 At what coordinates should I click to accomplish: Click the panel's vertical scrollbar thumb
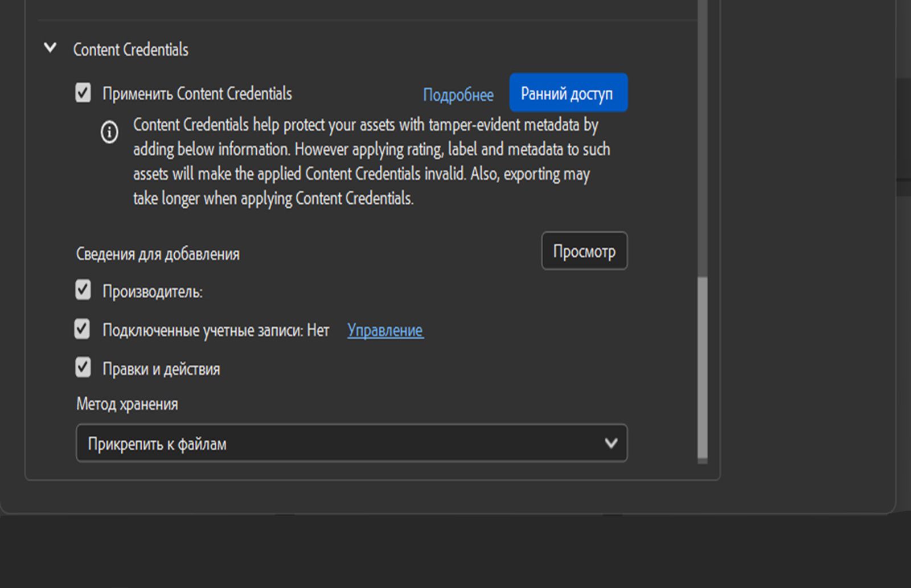(703, 367)
